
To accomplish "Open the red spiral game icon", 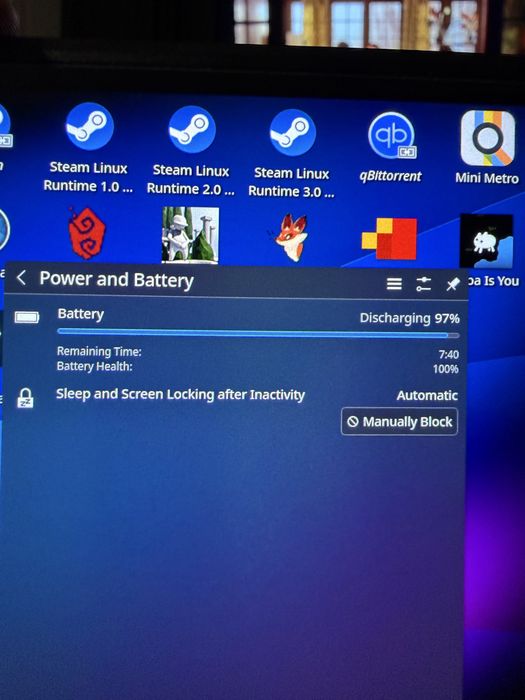I will [87, 233].
